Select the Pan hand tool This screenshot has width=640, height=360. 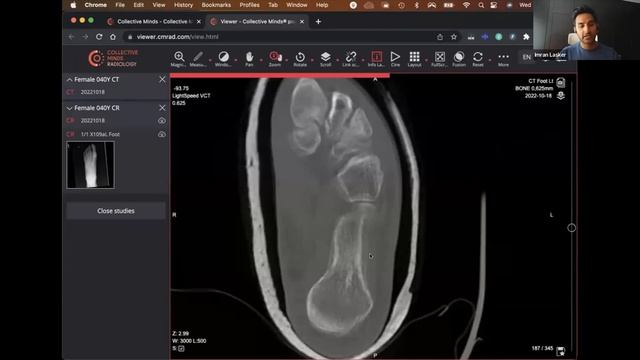click(249, 58)
